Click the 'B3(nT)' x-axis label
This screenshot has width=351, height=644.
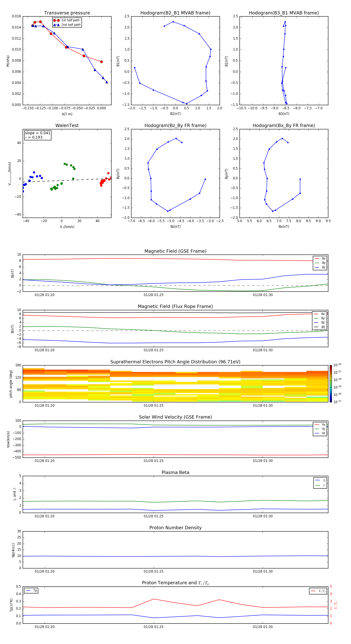pos(284,114)
